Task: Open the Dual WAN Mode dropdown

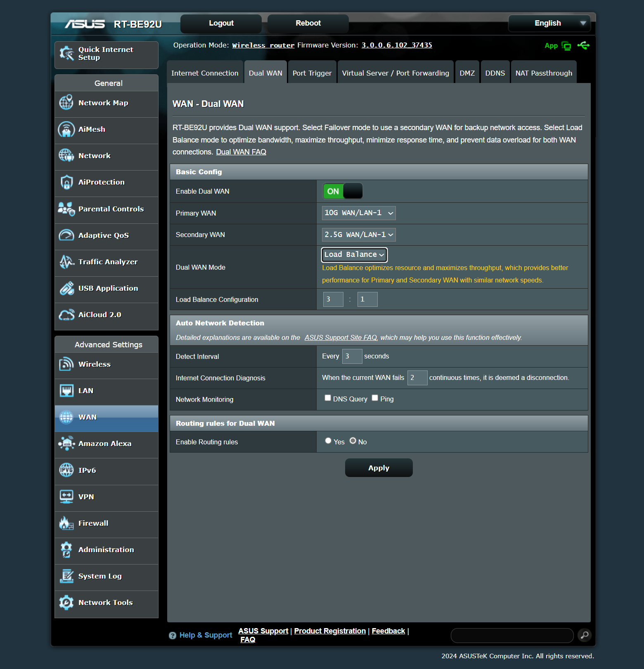Action: click(x=354, y=255)
